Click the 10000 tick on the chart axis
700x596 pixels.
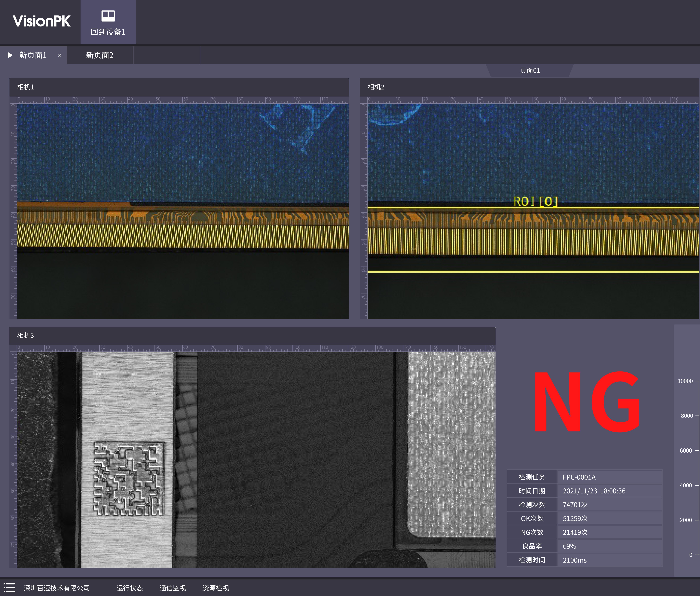[685, 381]
